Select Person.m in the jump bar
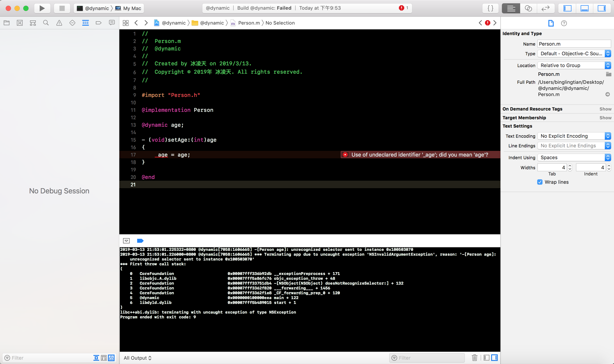 pyautogui.click(x=248, y=23)
